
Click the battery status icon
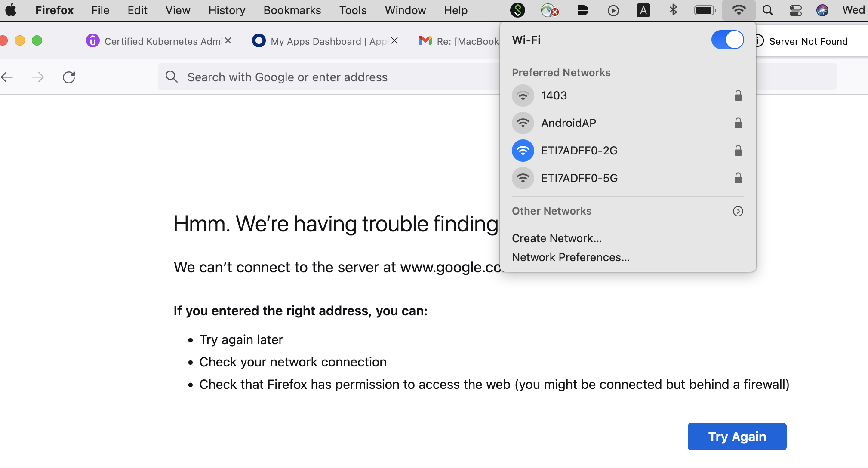click(705, 10)
